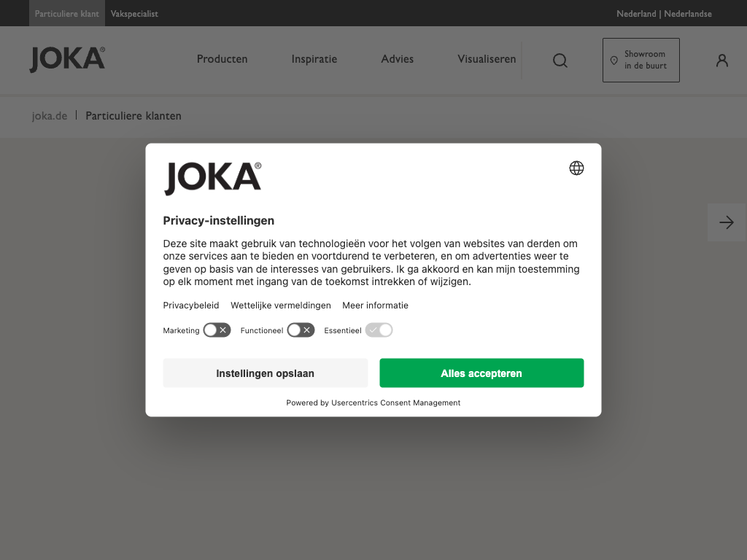Expand the Producten menu

(x=222, y=59)
